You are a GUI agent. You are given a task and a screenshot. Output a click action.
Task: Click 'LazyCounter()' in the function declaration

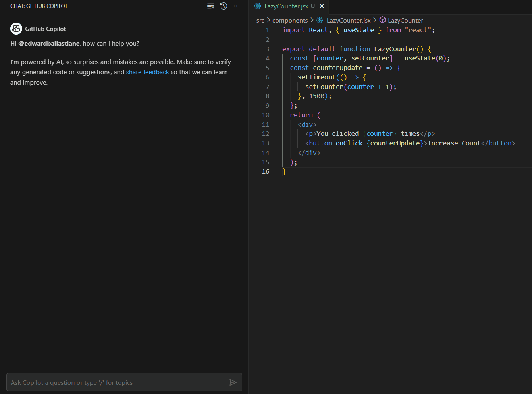tap(399, 49)
